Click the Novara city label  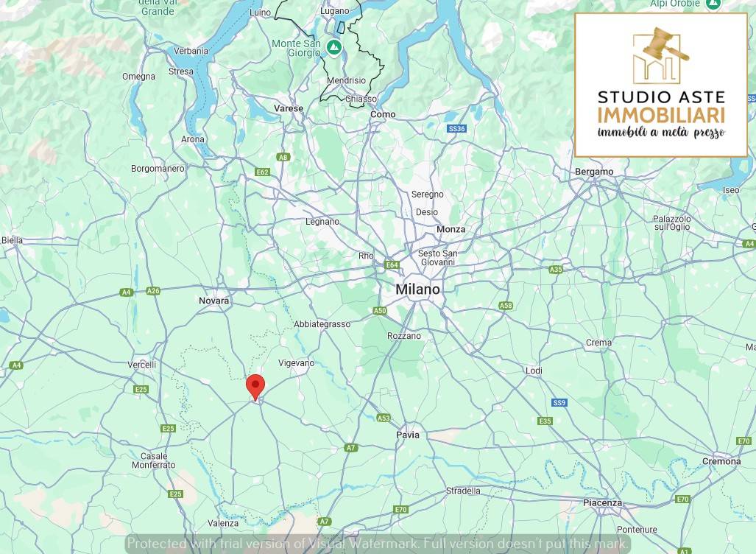tap(213, 301)
